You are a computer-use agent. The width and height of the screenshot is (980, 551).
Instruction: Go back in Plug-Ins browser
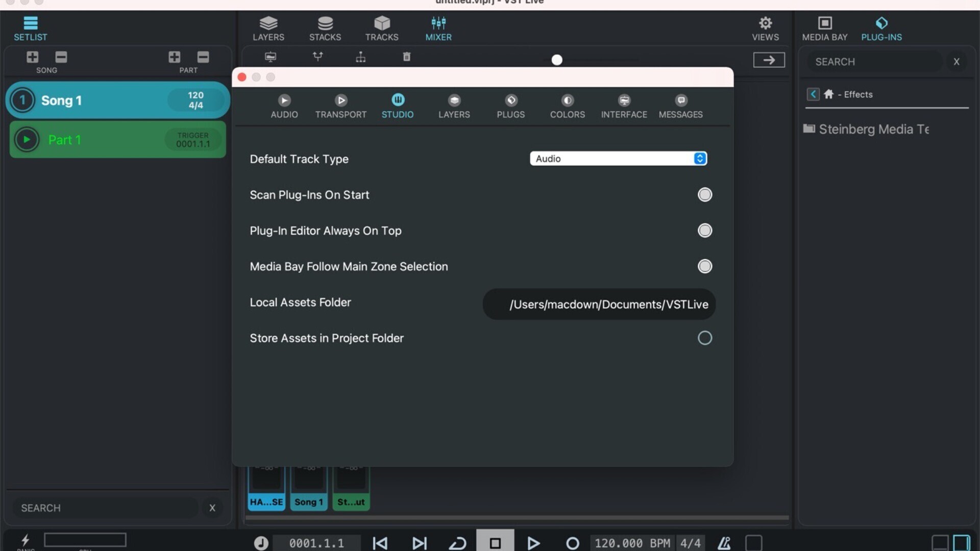click(813, 94)
